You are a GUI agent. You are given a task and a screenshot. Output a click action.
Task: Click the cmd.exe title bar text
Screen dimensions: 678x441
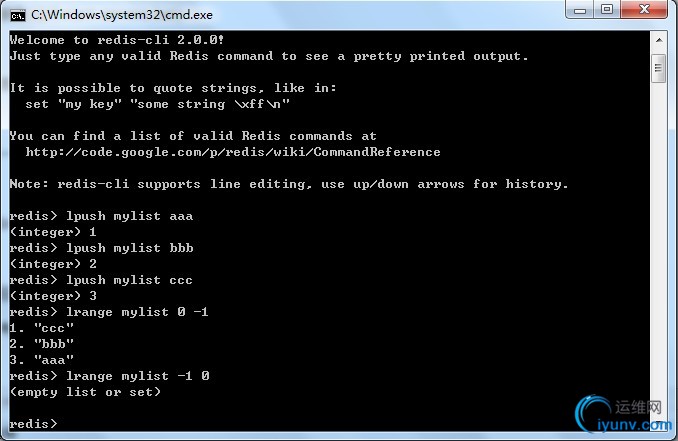pos(122,15)
